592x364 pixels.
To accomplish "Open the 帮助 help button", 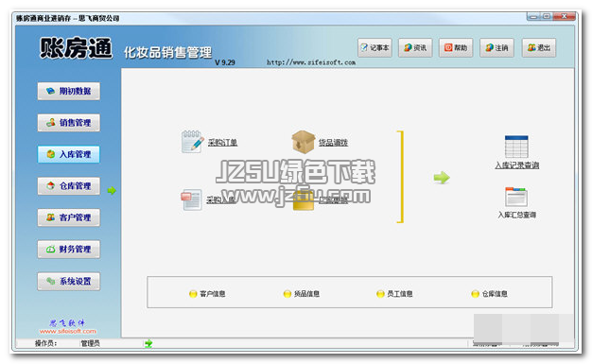I will [456, 47].
